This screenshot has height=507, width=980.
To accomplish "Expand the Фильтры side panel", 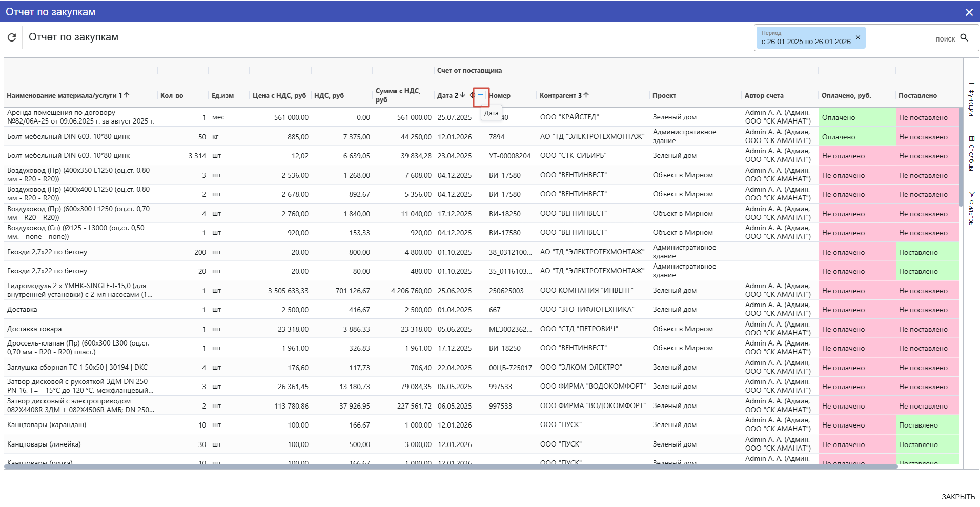I will pyautogui.click(x=971, y=209).
